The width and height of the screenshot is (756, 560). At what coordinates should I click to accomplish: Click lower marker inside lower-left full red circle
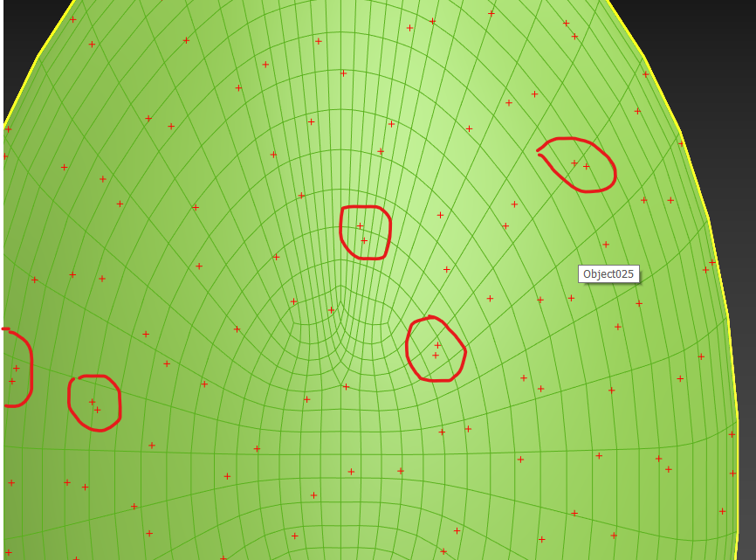(x=98, y=410)
